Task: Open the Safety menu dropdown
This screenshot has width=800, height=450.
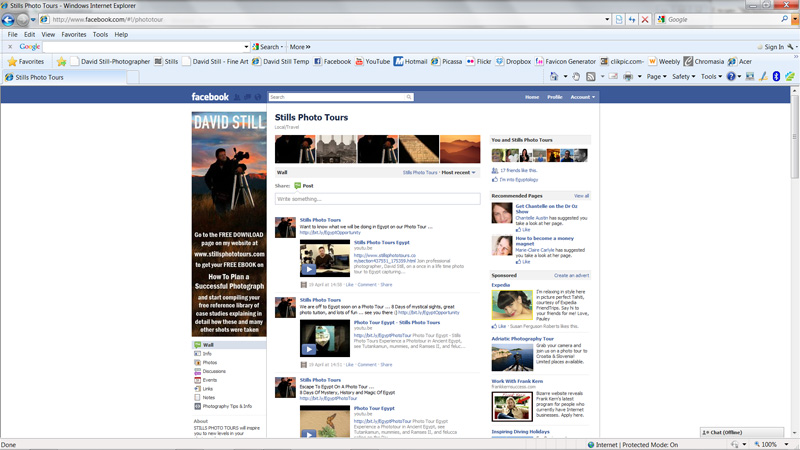Action: 683,77
